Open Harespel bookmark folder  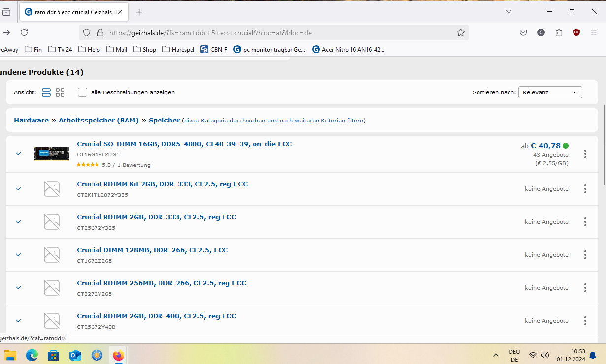coord(178,49)
